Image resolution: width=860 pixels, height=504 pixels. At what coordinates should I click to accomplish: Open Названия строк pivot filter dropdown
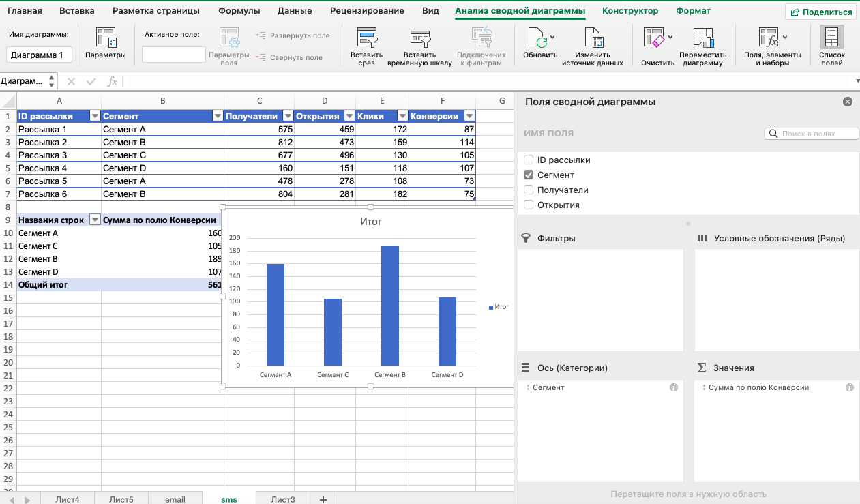click(95, 220)
